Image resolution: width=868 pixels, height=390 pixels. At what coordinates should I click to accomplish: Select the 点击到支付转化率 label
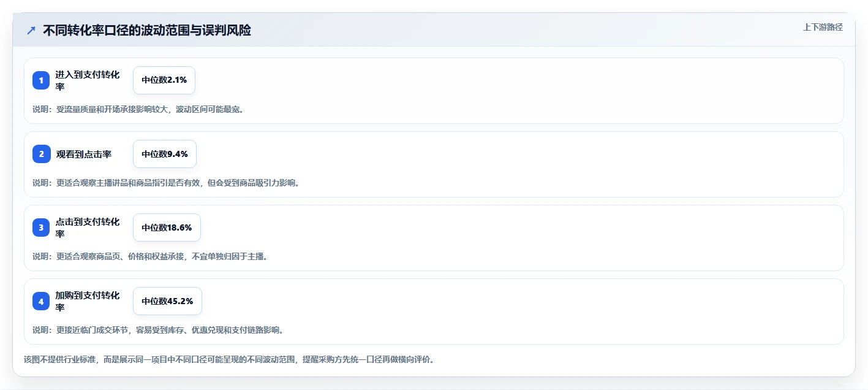(88, 227)
